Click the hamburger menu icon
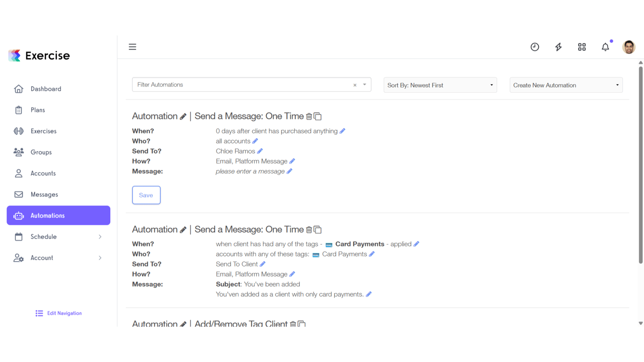This screenshot has width=644, height=362. point(132,47)
